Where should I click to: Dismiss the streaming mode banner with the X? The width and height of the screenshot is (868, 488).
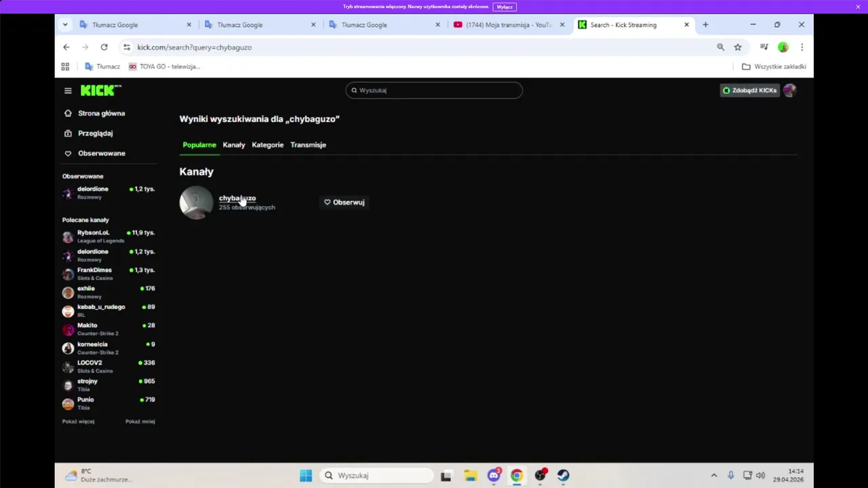(858, 7)
